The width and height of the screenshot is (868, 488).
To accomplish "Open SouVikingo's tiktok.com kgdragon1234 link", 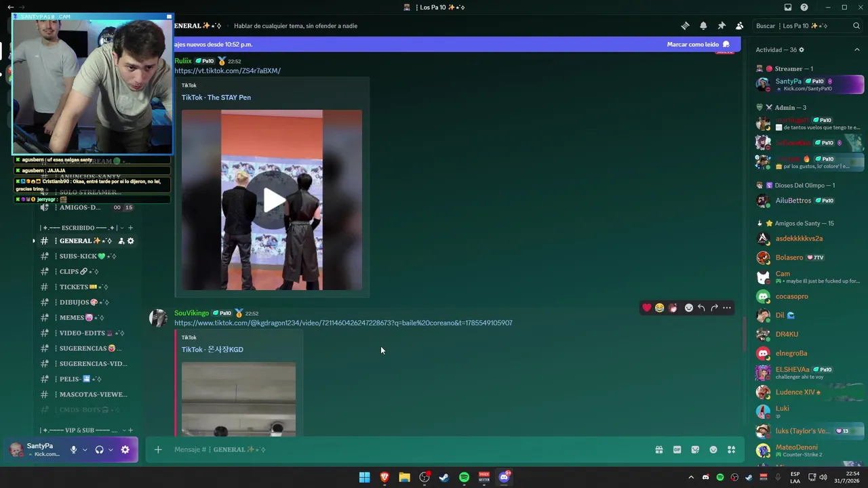I will [343, 323].
